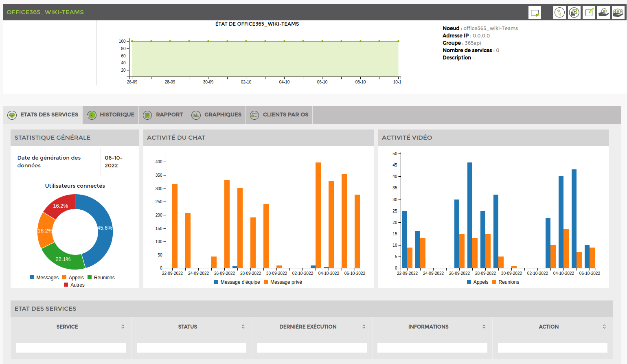Click the red 16.2% donut segment
The image size is (627, 364).
pos(61,205)
